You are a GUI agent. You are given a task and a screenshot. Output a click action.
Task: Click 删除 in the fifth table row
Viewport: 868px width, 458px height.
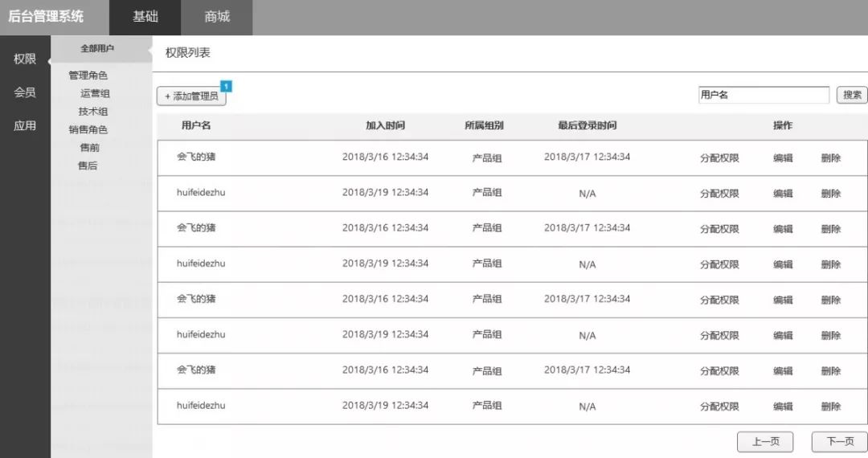click(x=831, y=300)
